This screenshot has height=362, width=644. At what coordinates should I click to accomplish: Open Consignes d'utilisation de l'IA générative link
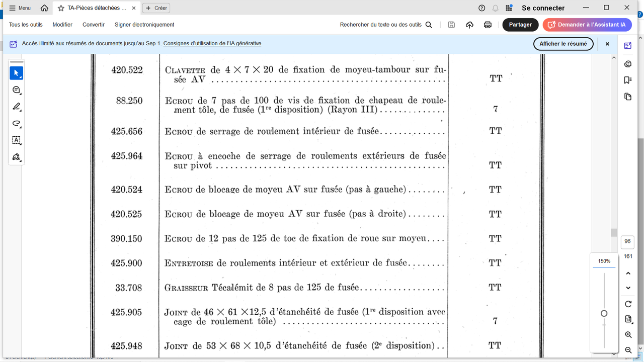point(212,44)
